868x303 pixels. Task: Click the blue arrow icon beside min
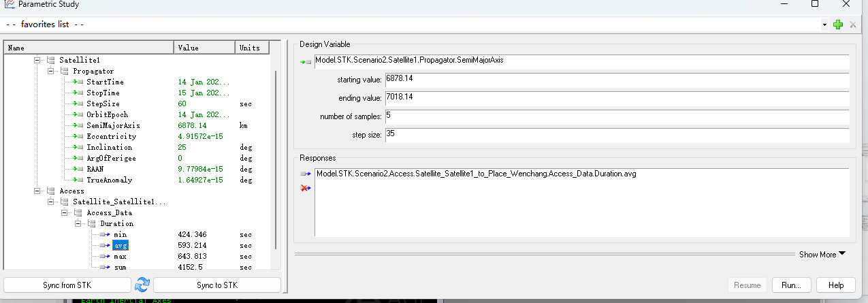(x=105, y=234)
